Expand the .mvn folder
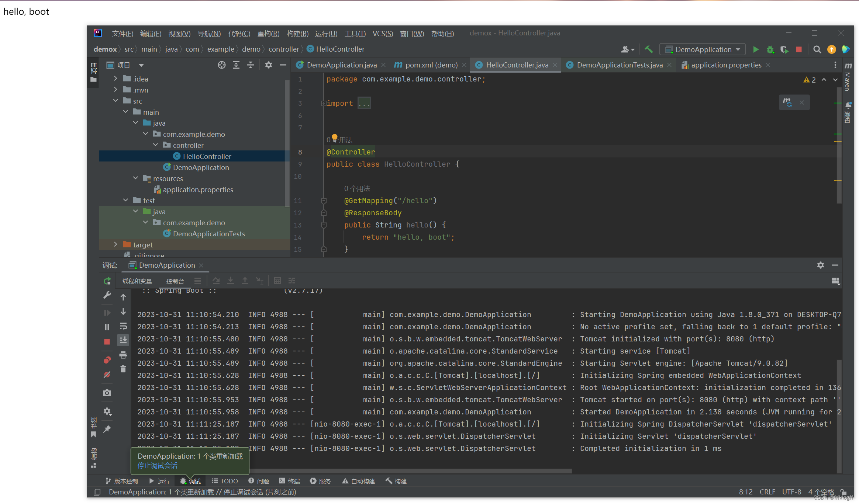 115,90
